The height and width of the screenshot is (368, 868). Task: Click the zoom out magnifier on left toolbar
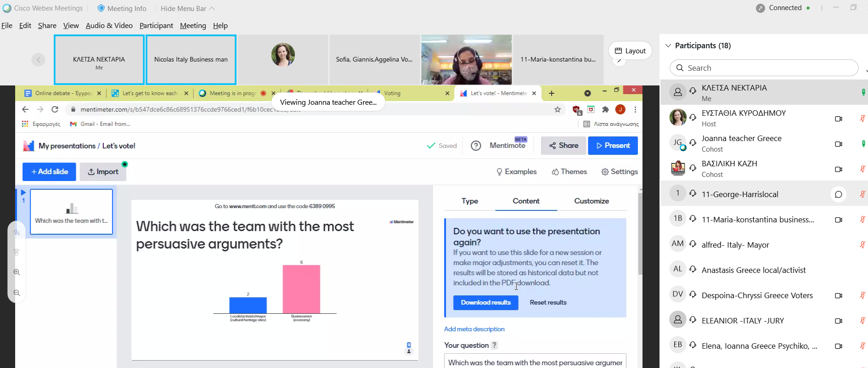pos(17,293)
